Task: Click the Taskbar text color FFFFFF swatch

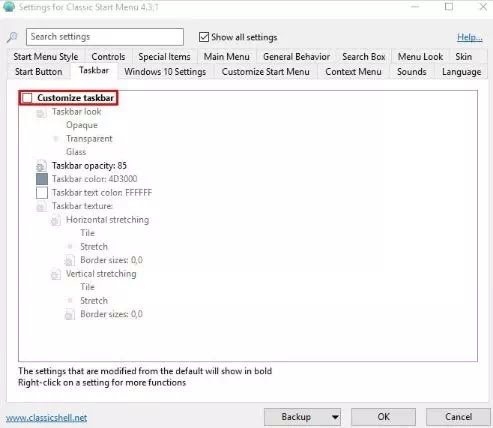Action: [x=42, y=193]
